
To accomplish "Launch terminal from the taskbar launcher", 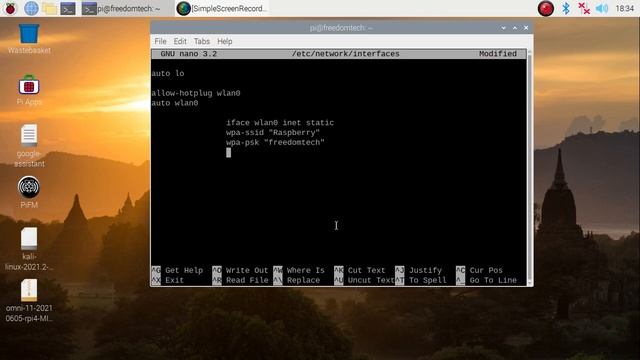I will tap(68, 8).
